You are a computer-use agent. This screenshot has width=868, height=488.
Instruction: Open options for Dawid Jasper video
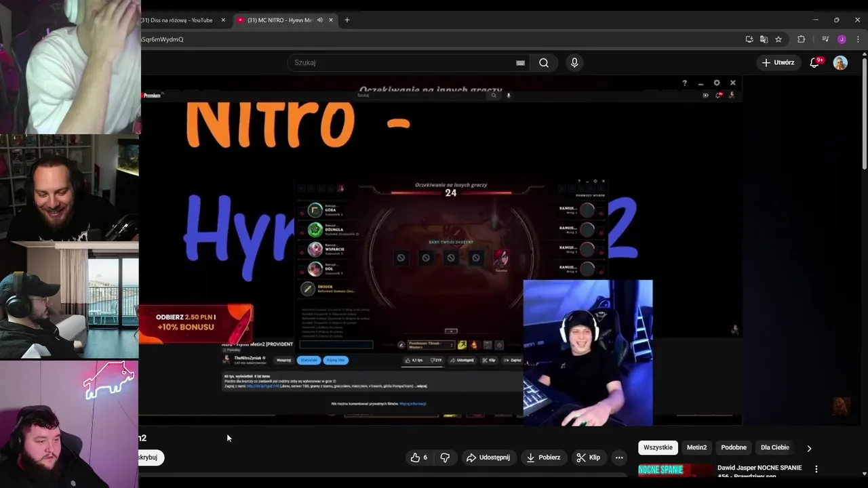coord(816,469)
